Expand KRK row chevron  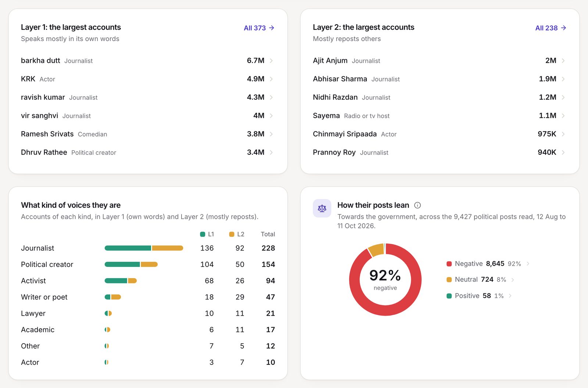(271, 79)
